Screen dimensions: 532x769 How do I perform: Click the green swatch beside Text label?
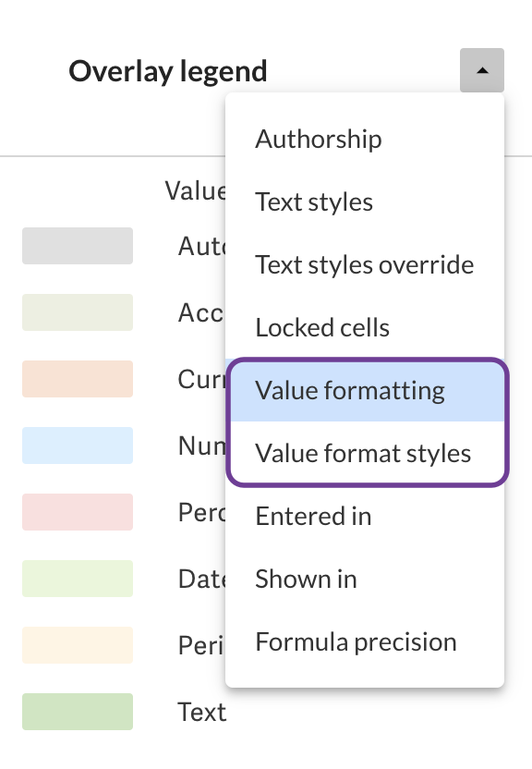pos(77,712)
